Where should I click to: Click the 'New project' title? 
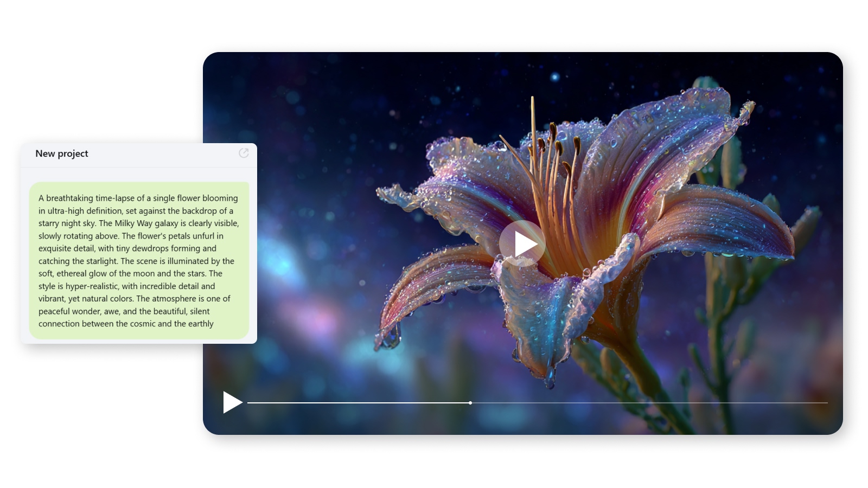pyautogui.click(x=62, y=153)
